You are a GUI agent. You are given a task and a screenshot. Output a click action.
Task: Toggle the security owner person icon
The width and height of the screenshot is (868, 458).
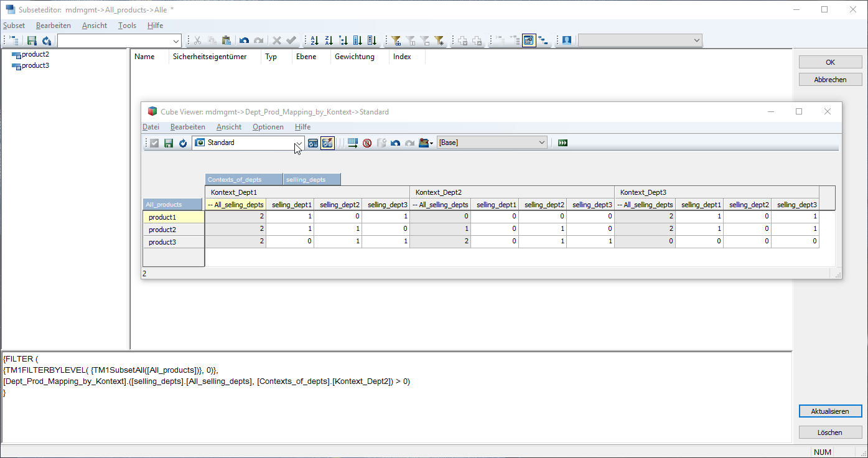567,40
